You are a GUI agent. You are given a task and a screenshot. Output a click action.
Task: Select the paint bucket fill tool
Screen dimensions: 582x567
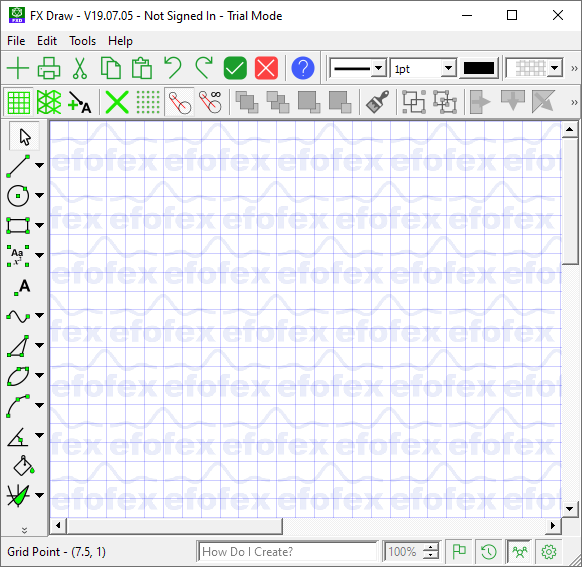coord(24,466)
